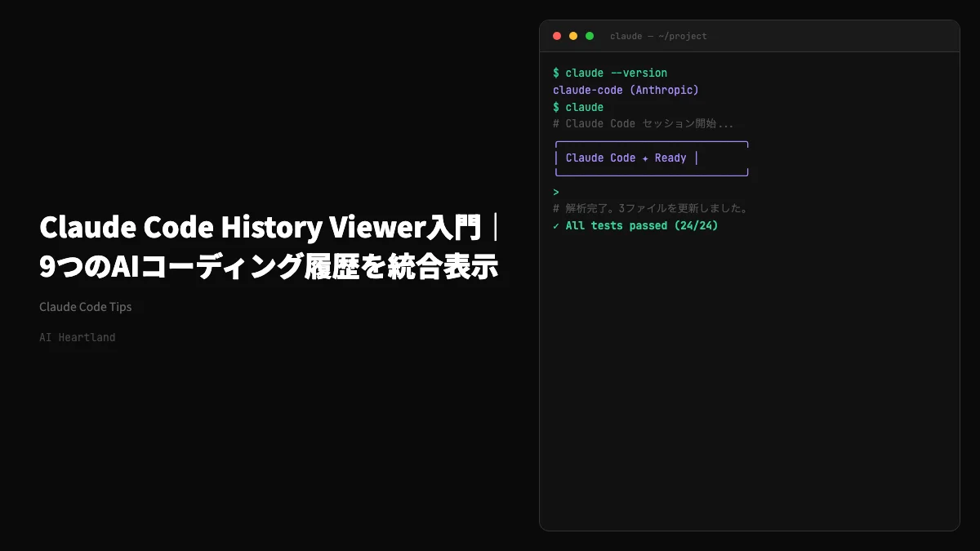Click the "AI Heartland" text
Screen dimensions: 980x551
point(78,337)
